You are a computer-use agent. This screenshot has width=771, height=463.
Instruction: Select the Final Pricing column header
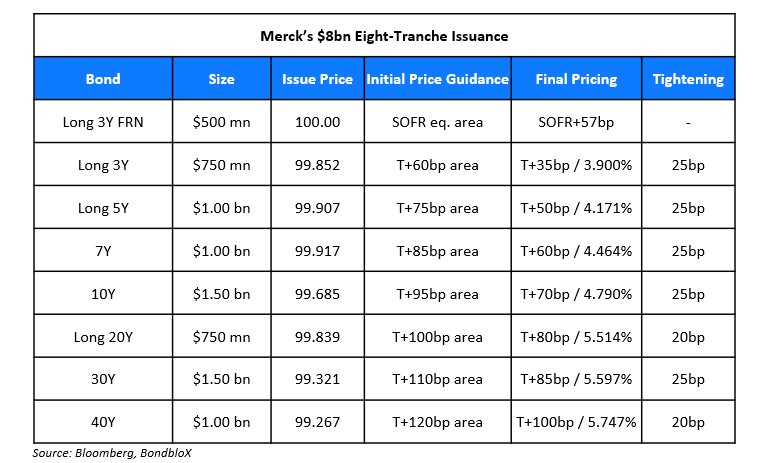[576, 79]
